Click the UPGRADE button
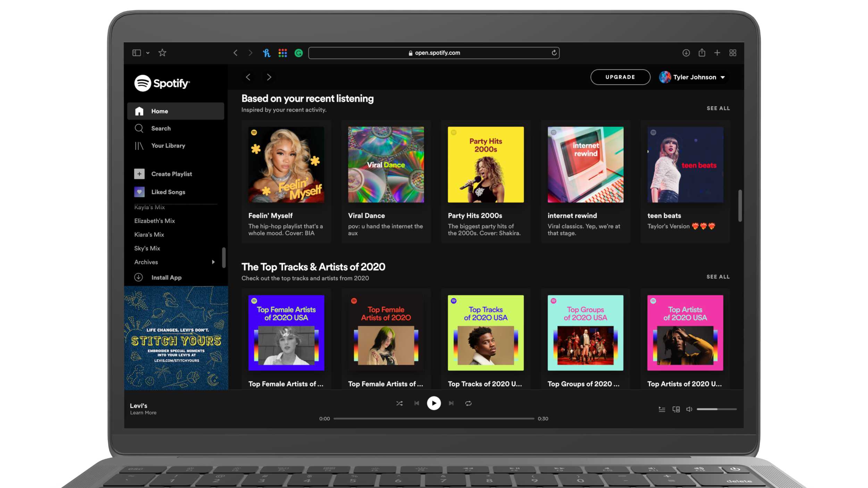 point(620,77)
